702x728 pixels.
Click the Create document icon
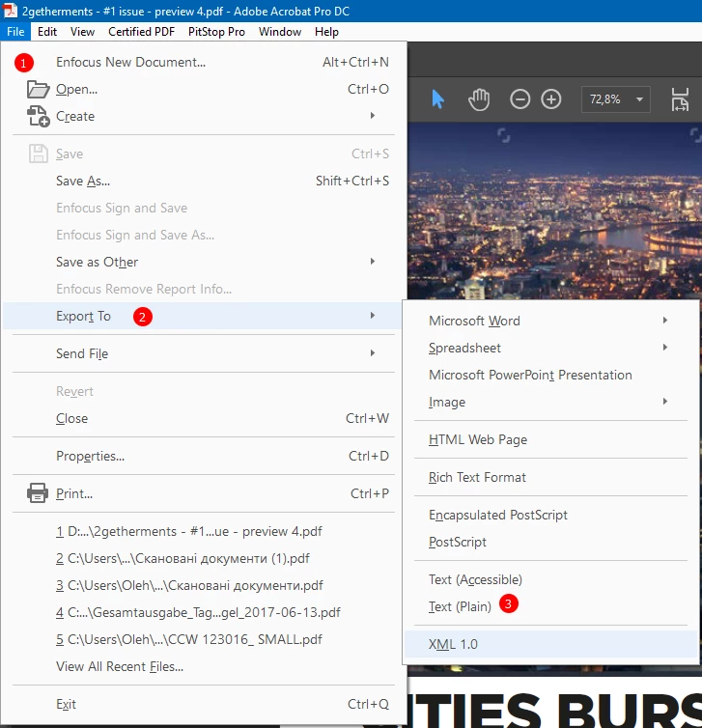pyautogui.click(x=38, y=116)
